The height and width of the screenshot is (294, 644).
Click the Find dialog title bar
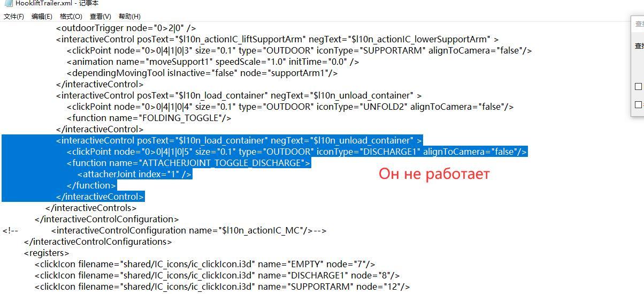(x=639, y=24)
